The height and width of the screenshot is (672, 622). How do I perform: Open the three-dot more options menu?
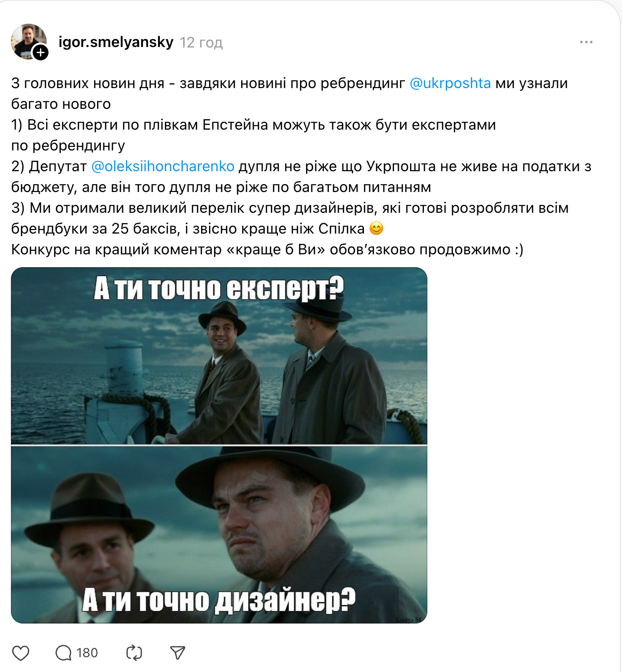click(586, 43)
